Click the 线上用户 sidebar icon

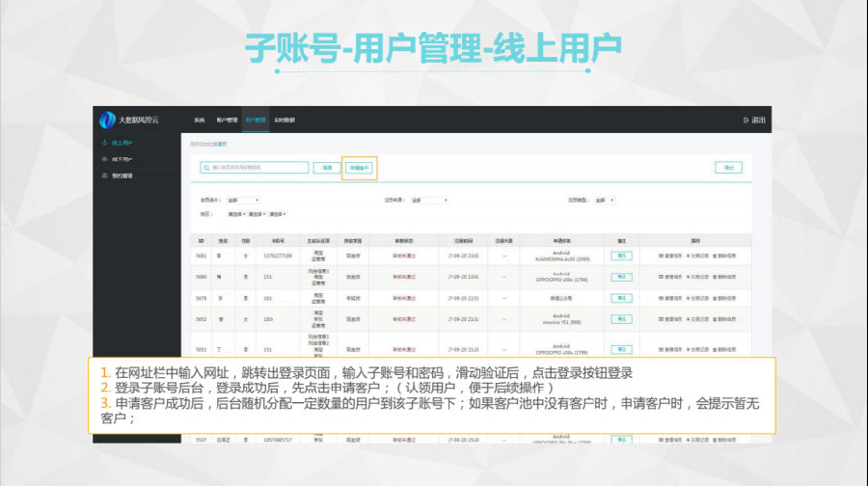pyautogui.click(x=103, y=143)
